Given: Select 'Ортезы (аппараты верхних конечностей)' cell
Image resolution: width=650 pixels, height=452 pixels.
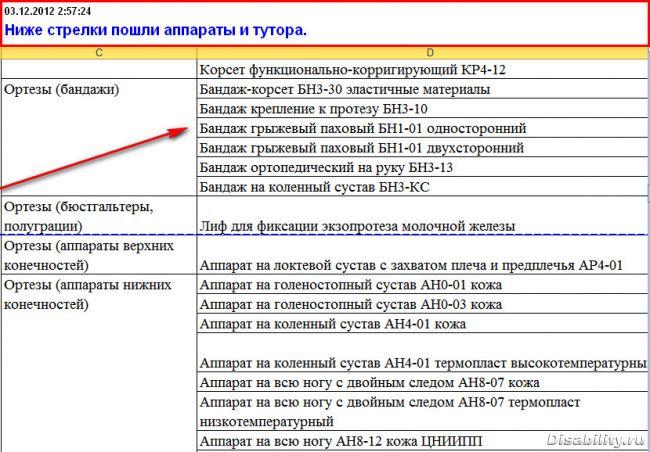Looking at the screenshot, I should 99,255.
